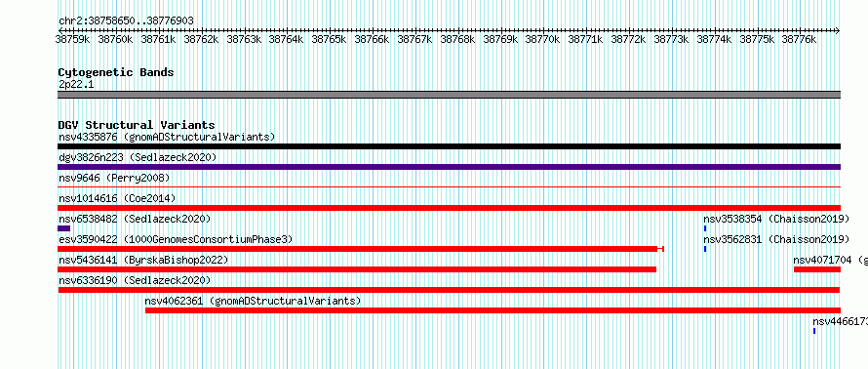
Task: Open the nsv4062361 (gnomADStructuralVariants) label
Action: pyautogui.click(x=253, y=301)
